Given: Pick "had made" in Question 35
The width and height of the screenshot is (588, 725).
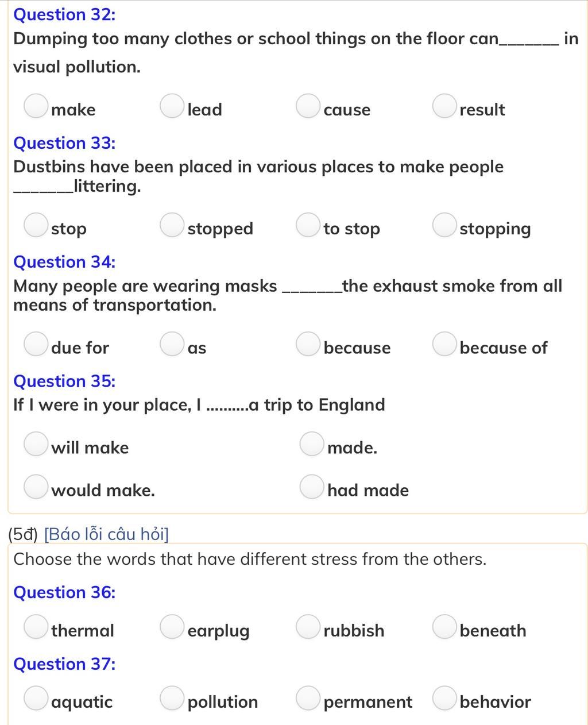Looking at the screenshot, I should 312,487.
